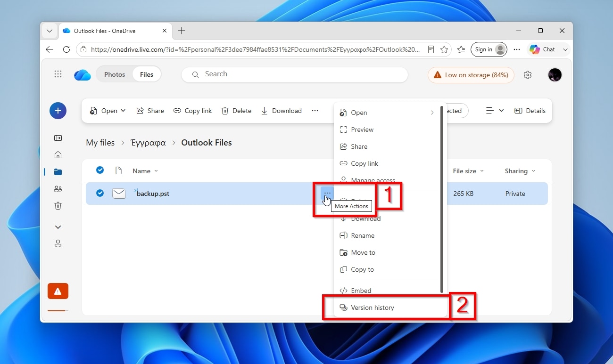
Task: Expand the sidebar chevron for more
Action: (58, 227)
